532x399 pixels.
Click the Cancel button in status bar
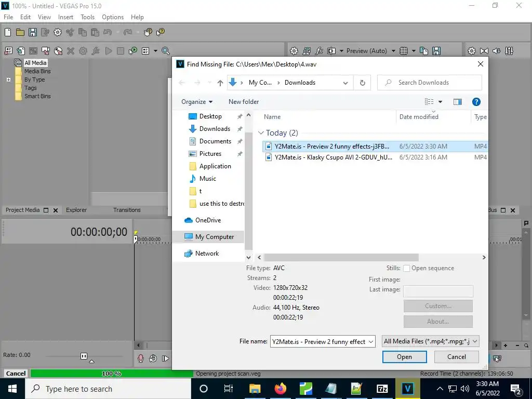pyautogui.click(x=16, y=374)
